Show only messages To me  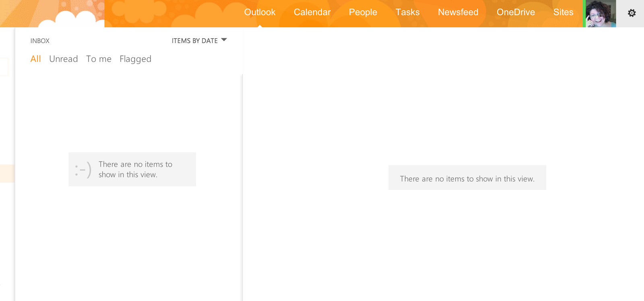99,59
